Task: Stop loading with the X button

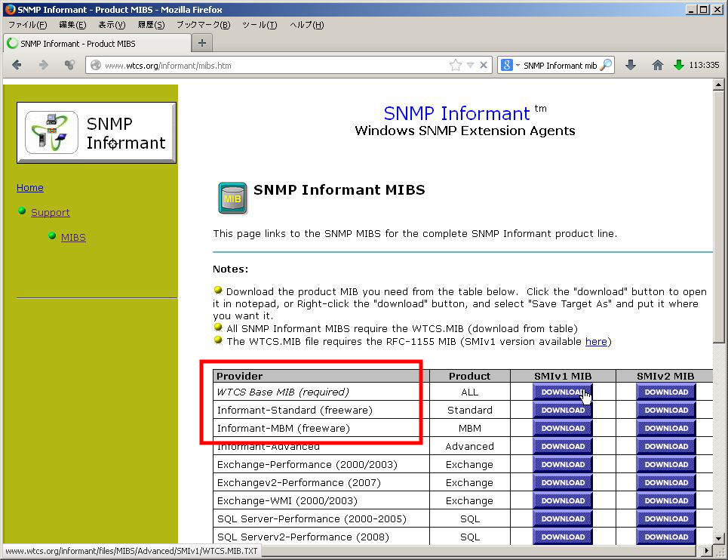Action: pyautogui.click(x=484, y=65)
